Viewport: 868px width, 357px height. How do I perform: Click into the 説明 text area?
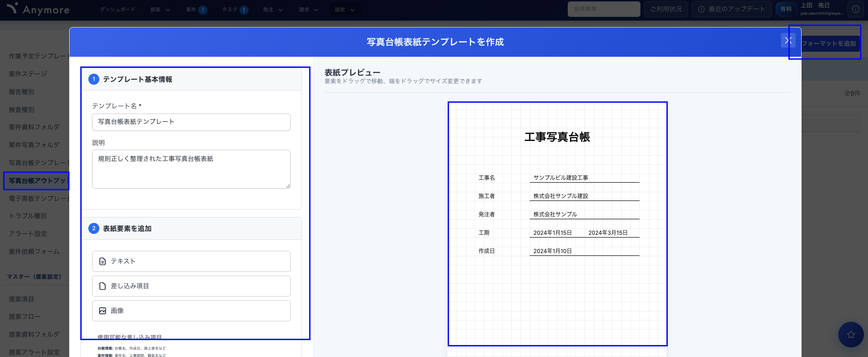pyautogui.click(x=191, y=169)
